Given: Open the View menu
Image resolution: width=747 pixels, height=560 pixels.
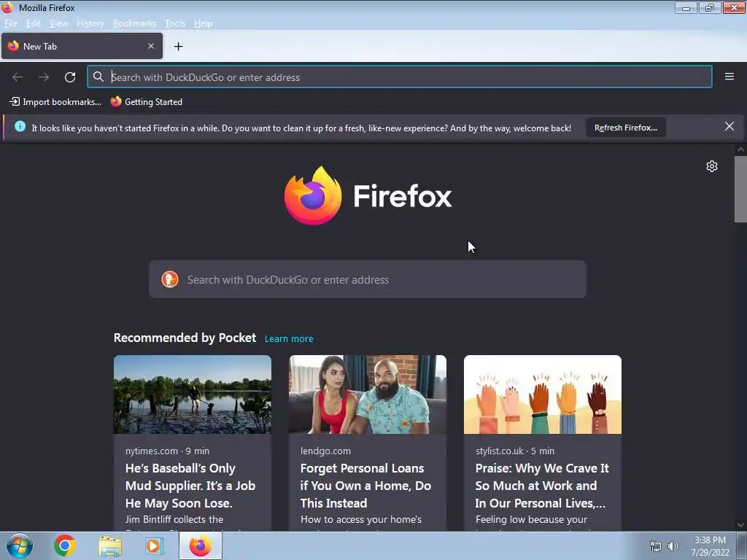Looking at the screenshot, I should tap(58, 23).
